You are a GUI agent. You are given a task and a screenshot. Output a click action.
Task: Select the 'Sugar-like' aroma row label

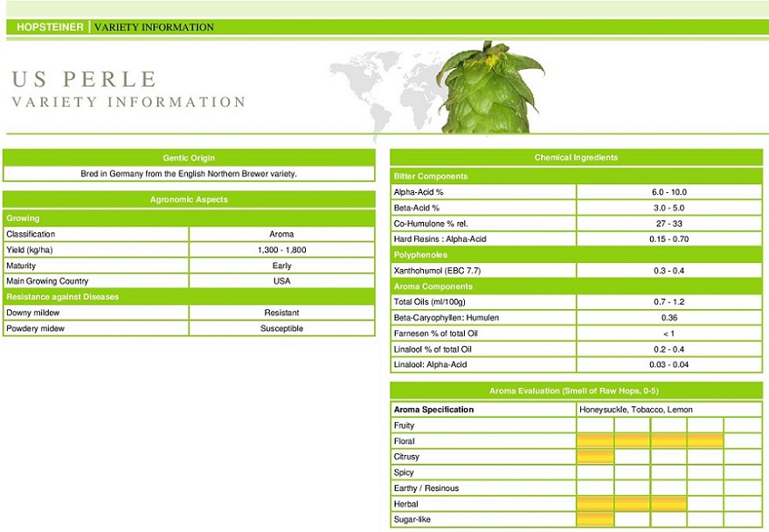pyautogui.click(x=412, y=519)
